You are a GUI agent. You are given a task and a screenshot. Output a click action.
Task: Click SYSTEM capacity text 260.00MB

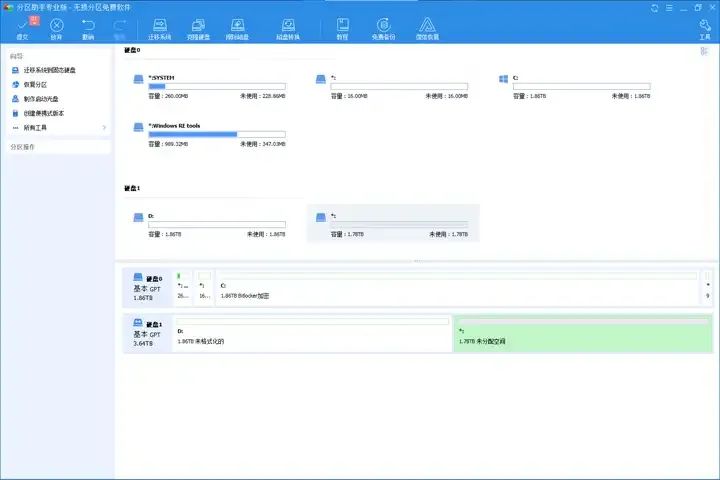click(168, 96)
